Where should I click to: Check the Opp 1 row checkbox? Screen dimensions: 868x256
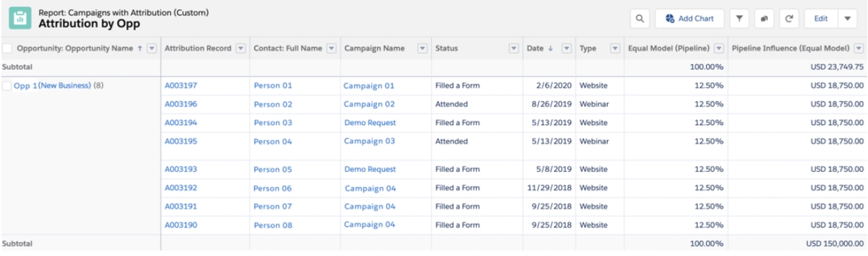[x=8, y=86]
